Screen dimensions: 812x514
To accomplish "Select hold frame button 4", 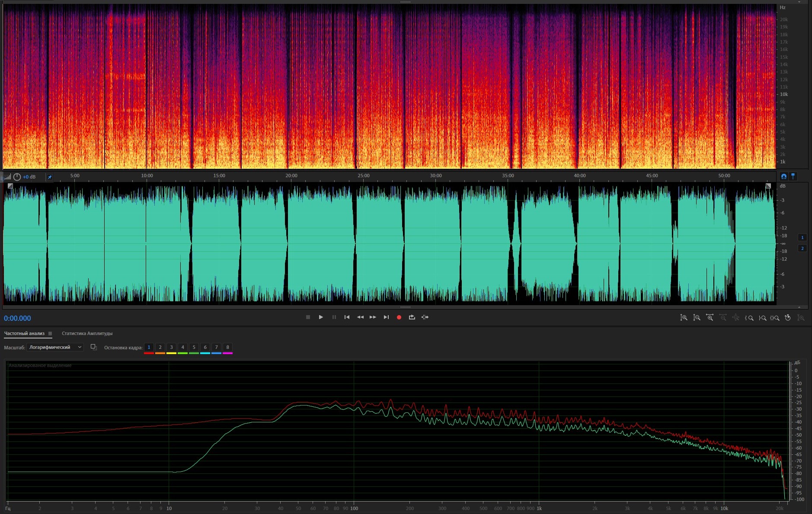I will [182, 347].
